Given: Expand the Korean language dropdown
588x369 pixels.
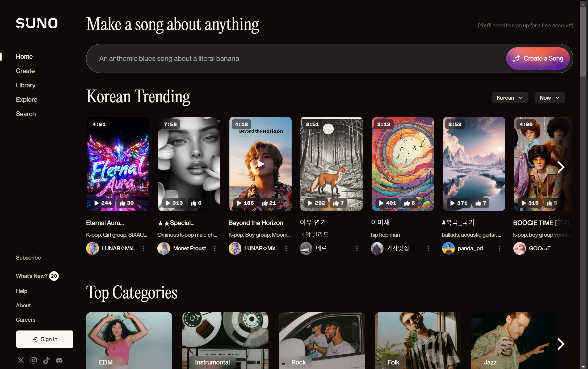Looking at the screenshot, I should pos(510,98).
